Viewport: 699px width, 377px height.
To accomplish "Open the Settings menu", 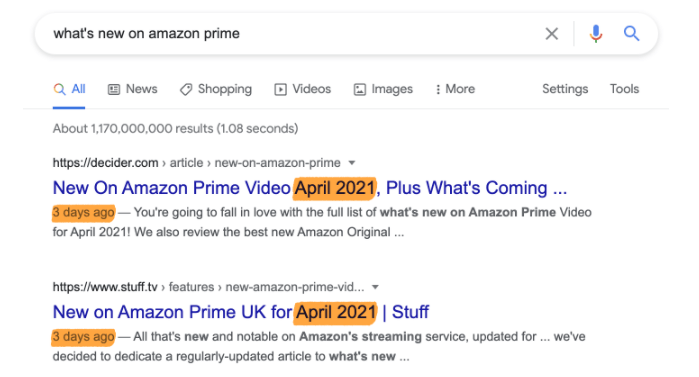I will pos(565,89).
